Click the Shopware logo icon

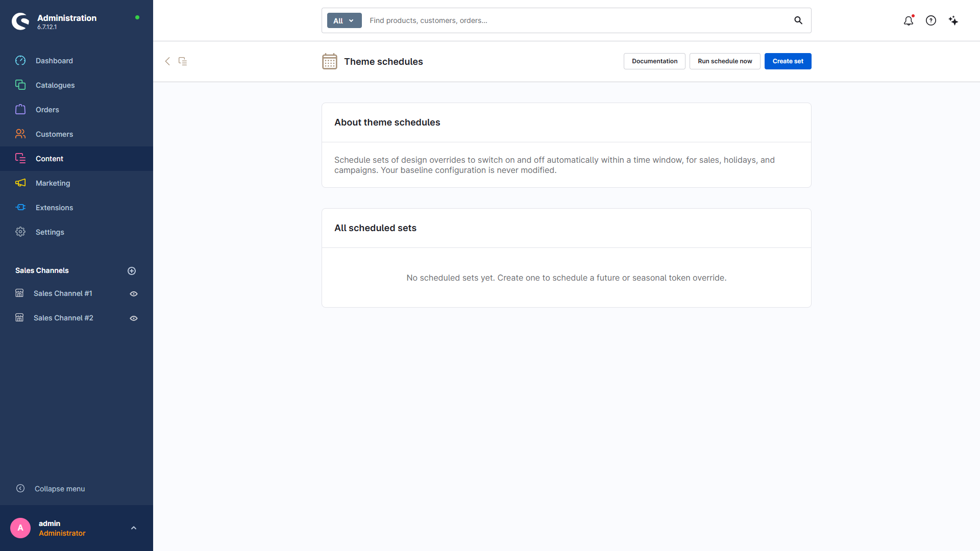20,21
